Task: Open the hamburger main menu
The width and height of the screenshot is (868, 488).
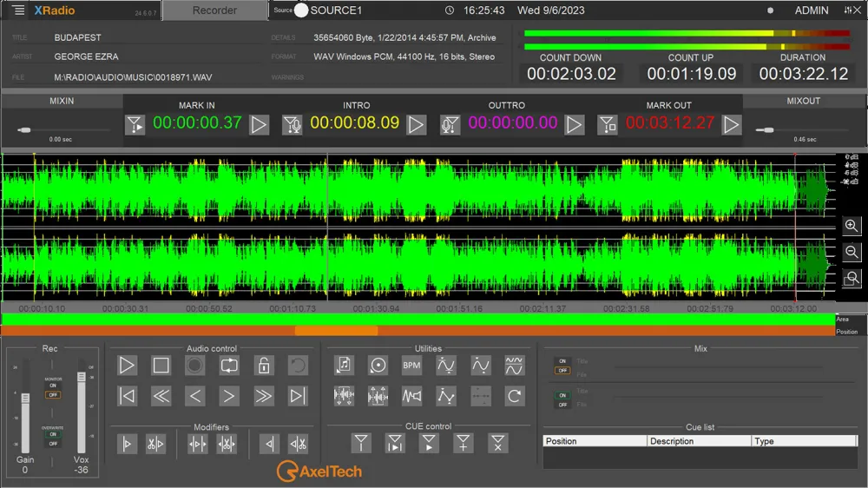Action: (x=19, y=10)
